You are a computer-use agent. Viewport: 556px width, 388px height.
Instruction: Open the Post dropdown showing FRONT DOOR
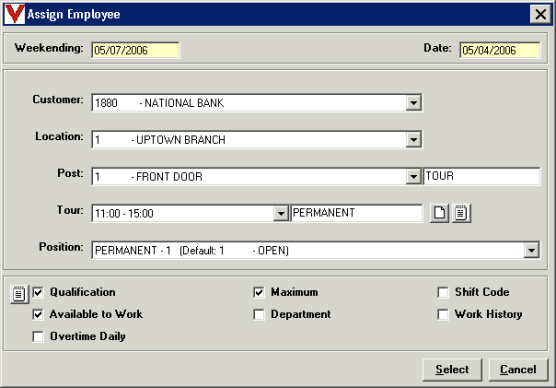(x=413, y=177)
